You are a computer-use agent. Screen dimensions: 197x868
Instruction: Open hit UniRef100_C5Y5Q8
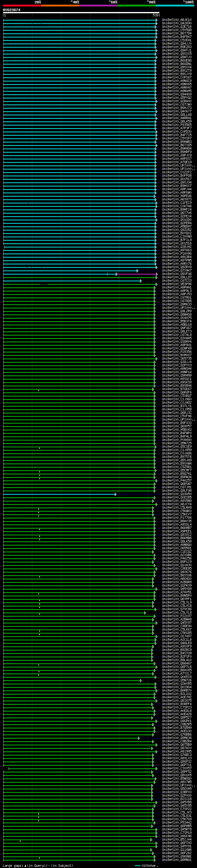click(x=177, y=30)
